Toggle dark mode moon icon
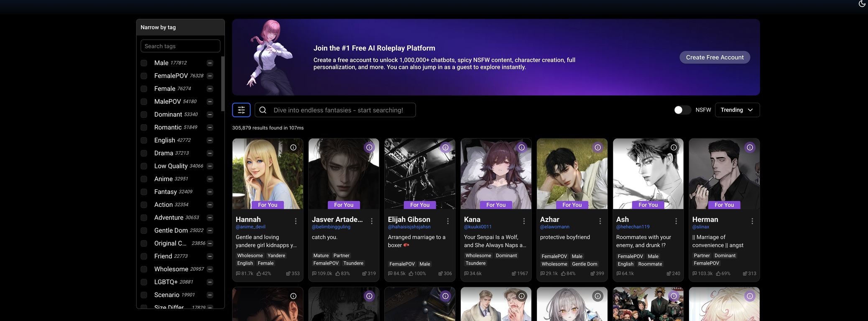Screen dimensions: 868x321 click(862, 4)
